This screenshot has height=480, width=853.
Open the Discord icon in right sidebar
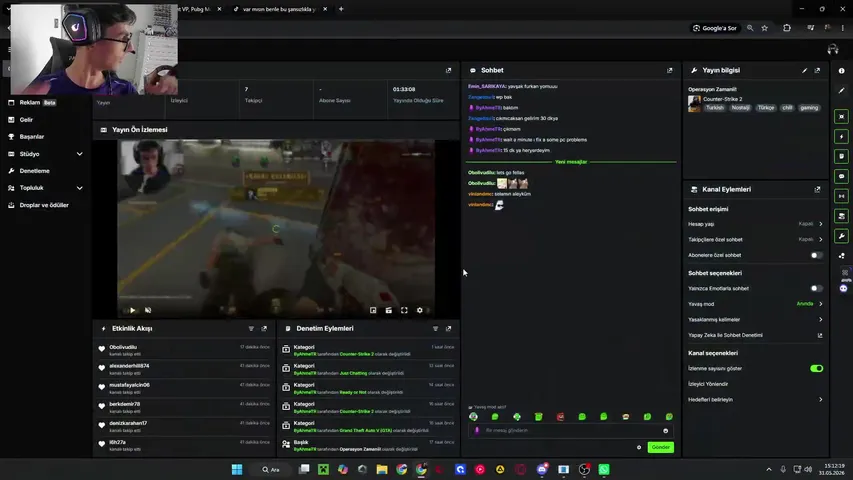pyautogui.click(x=843, y=288)
